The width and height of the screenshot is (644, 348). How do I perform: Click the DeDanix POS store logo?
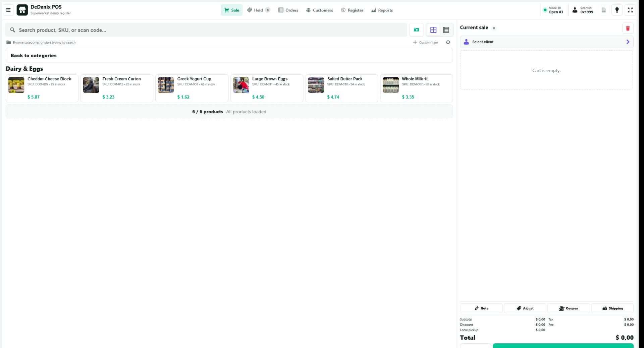click(x=22, y=10)
